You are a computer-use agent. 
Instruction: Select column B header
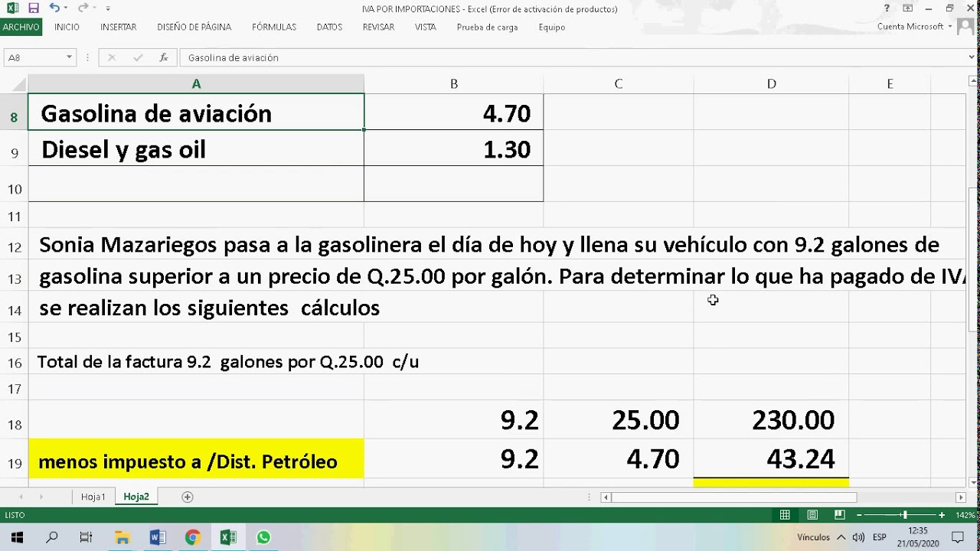click(454, 84)
